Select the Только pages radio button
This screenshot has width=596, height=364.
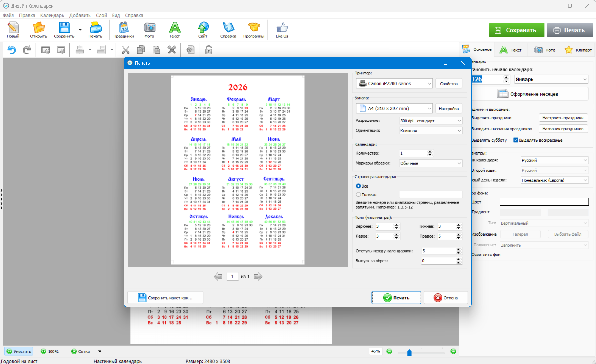[x=358, y=194]
